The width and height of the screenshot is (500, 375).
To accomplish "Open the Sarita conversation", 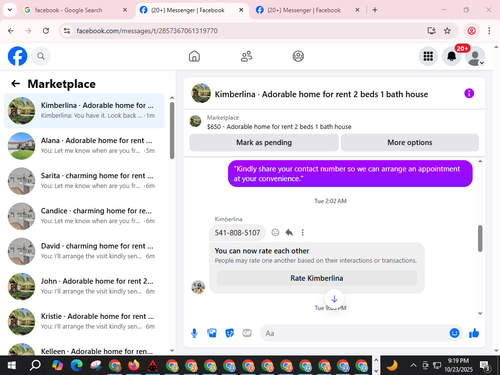I will 84,181.
